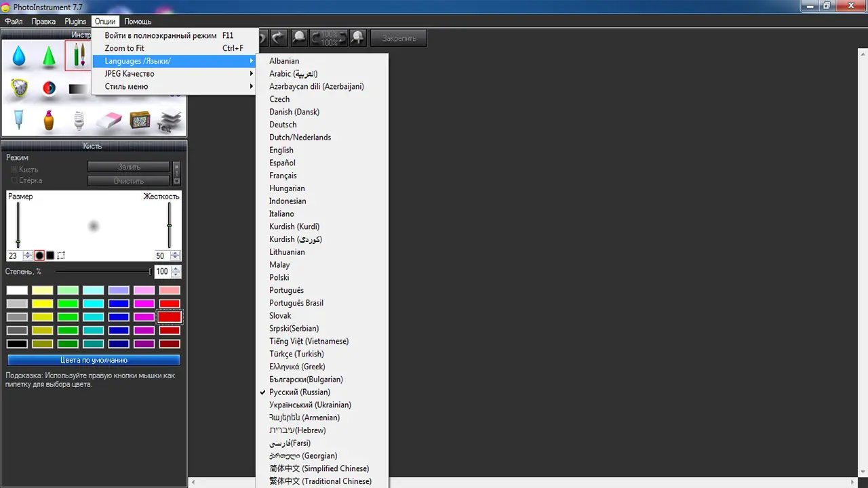Select Italiano from the language list

322,213
